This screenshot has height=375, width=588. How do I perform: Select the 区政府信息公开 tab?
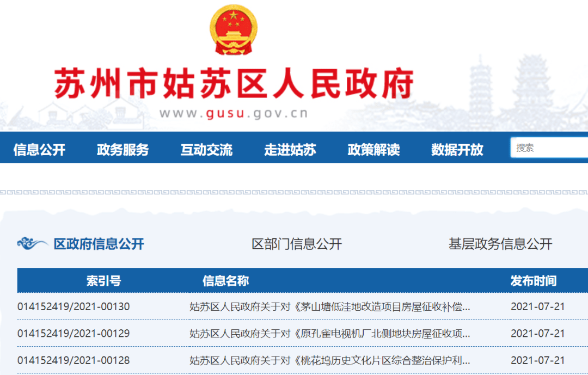pos(99,244)
